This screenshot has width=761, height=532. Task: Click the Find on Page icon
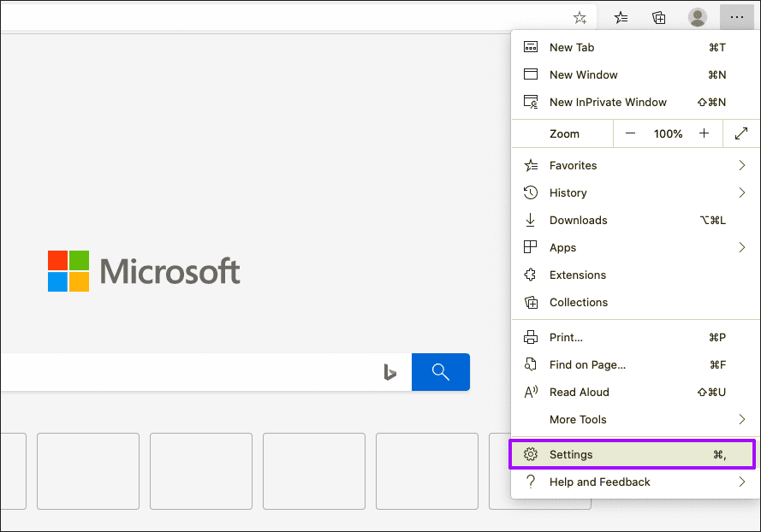[x=530, y=364]
